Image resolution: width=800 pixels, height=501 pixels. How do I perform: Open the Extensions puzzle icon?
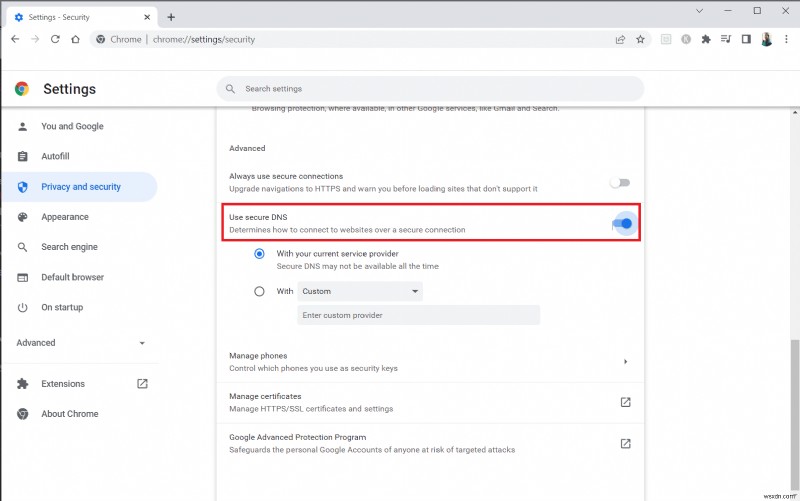[x=706, y=39]
